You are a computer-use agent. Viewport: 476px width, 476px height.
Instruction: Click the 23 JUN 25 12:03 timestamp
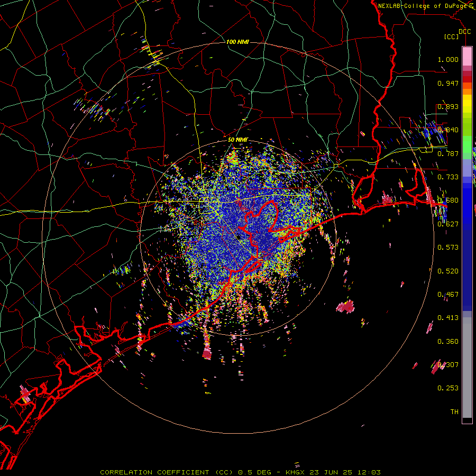tap(345, 472)
